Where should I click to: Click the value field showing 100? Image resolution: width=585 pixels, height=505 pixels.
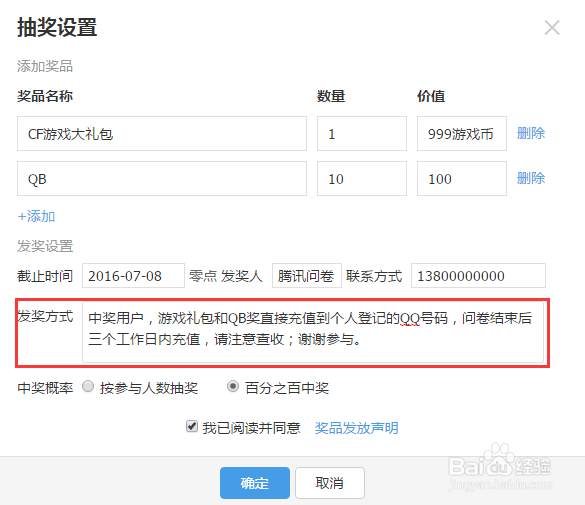(x=462, y=179)
